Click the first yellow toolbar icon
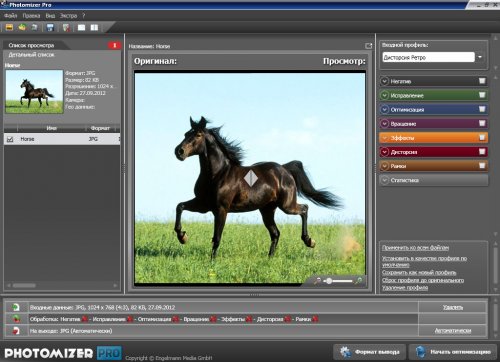This screenshot has height=362, width=500. click(x=9, y=27)
